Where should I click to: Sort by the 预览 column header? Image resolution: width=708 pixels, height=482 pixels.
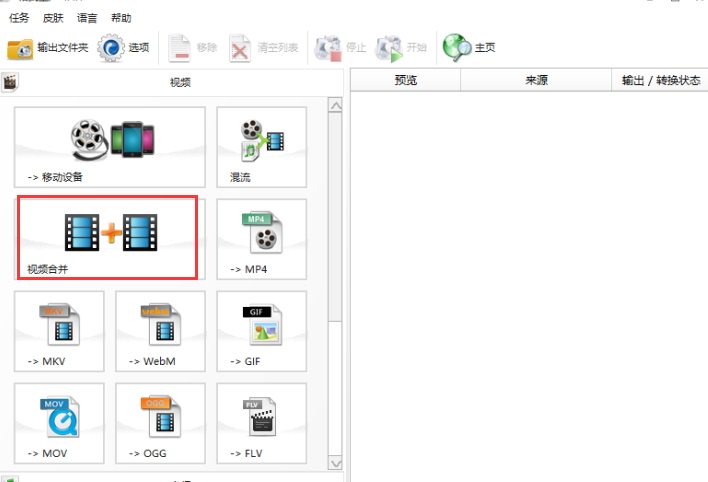(405, 80)
